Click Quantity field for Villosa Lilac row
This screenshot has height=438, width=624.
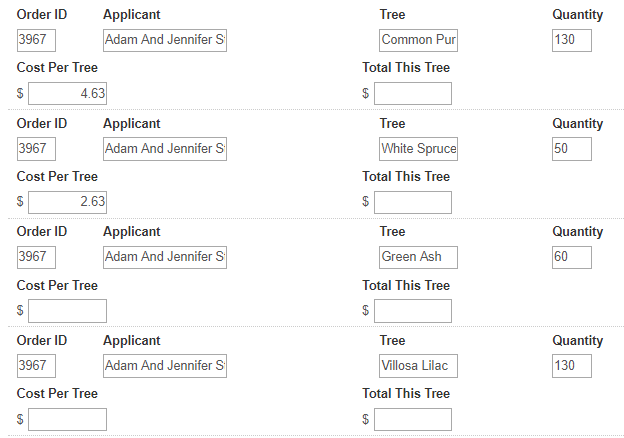click(572, 366)
